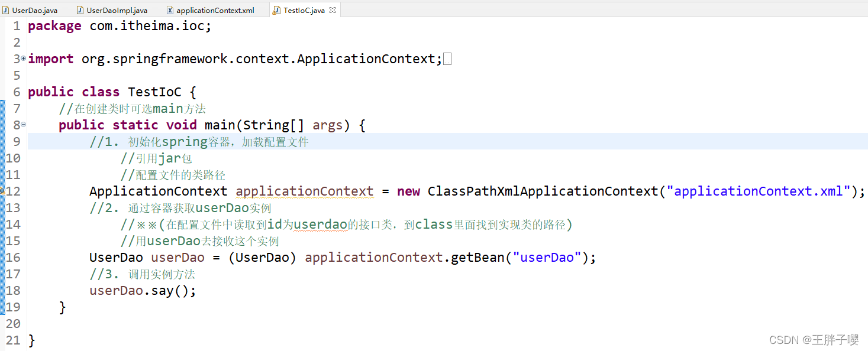Click the (UserDao) cast on line 16
Screen dimensions: 868x351
pyautogui.click(x=263, y=258)
